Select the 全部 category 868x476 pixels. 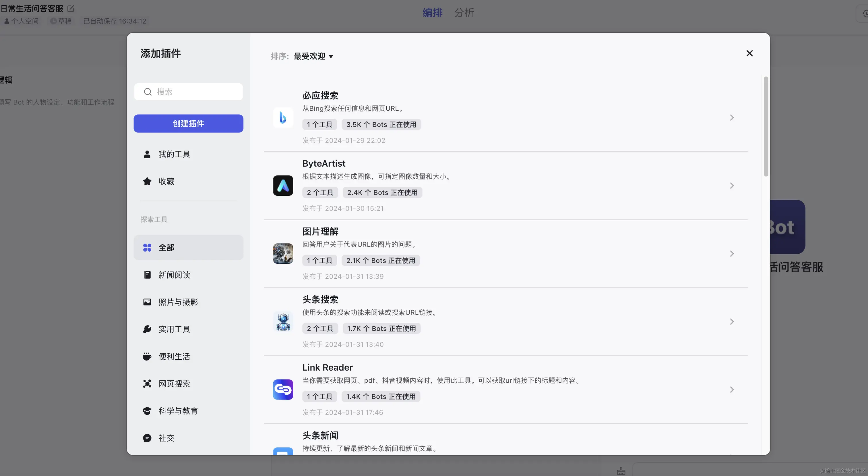[x=166, y=247]
